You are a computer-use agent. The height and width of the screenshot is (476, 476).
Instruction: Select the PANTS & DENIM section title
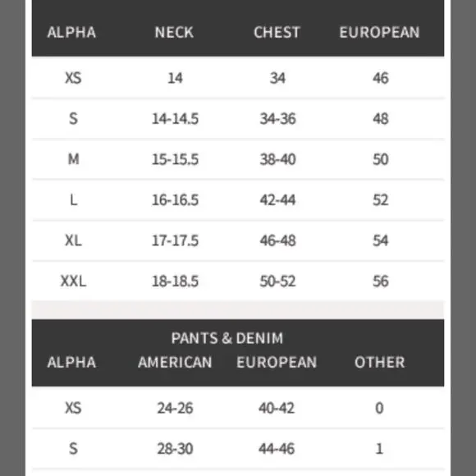point(227,338)
